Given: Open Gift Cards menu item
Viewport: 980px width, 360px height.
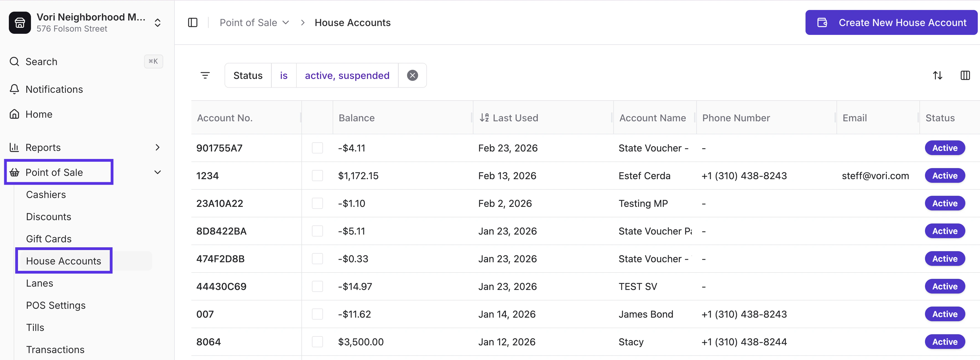Looking at the screenshot, I should (49, 239).
